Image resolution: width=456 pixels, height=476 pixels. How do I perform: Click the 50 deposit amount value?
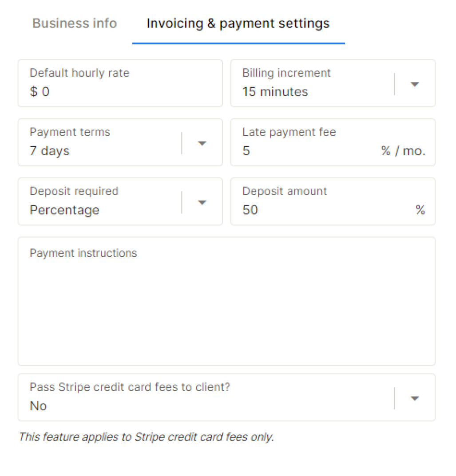[x=250, y=210]
